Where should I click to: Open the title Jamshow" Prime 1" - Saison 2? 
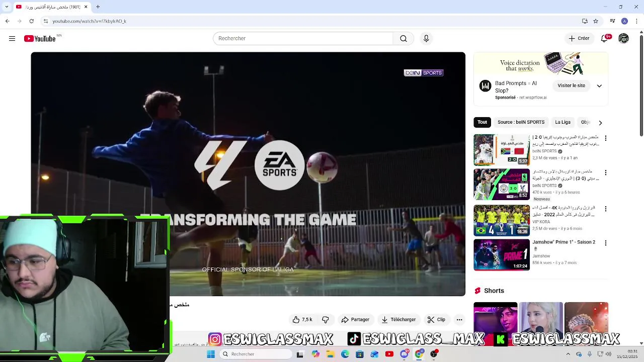pyautogui.click(x=564, y=242)
